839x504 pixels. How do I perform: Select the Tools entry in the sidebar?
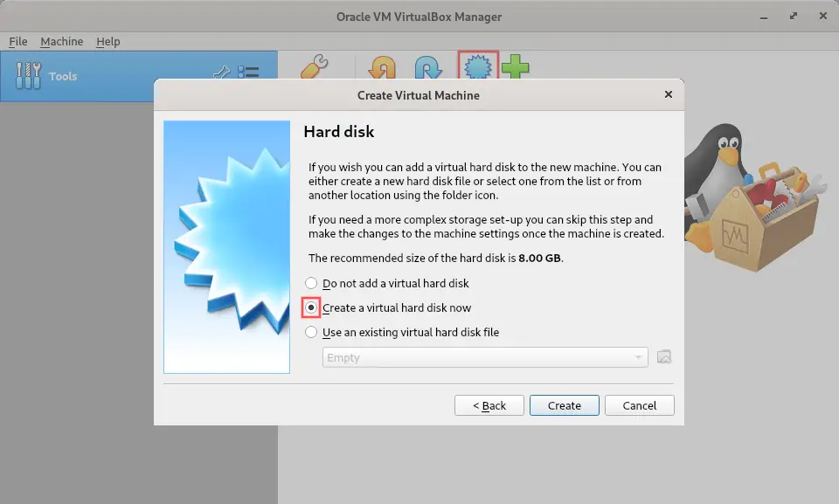tap(139, 76)
